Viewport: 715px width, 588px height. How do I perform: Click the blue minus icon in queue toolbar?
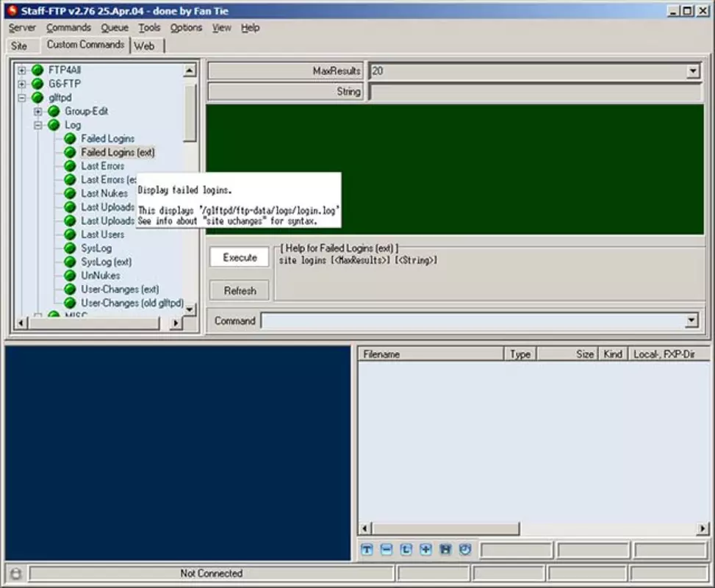[x=387, y=549]
